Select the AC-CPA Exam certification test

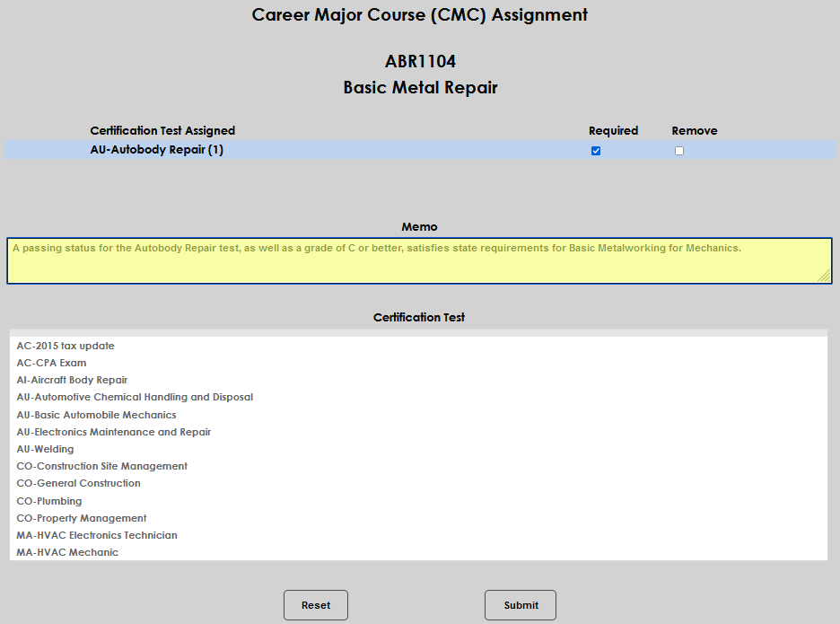(x=51, y=363)
